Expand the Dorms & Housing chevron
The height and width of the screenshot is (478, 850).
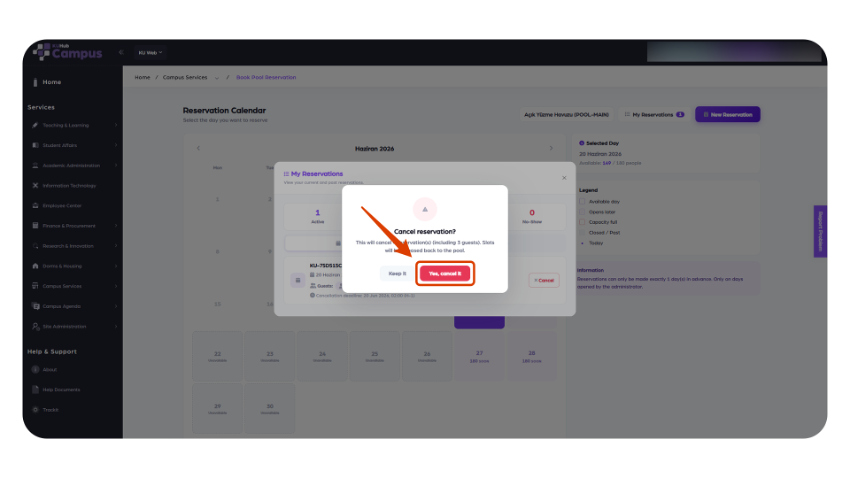[x=116, y=266]
